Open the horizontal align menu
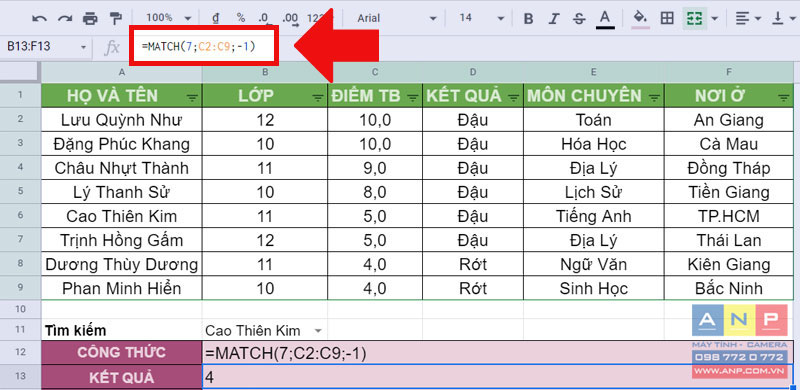 (x=747, y=19)
